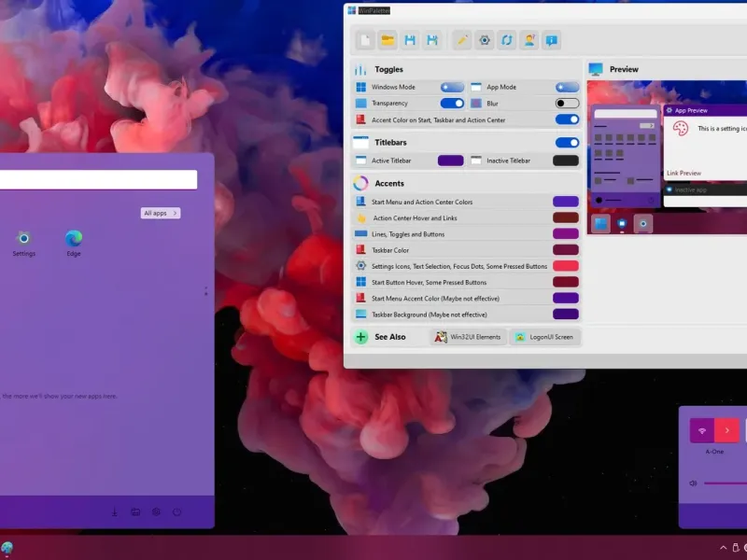Toggle the Titlebars accent switch
747x560 pixels.
tap(567, 143)
